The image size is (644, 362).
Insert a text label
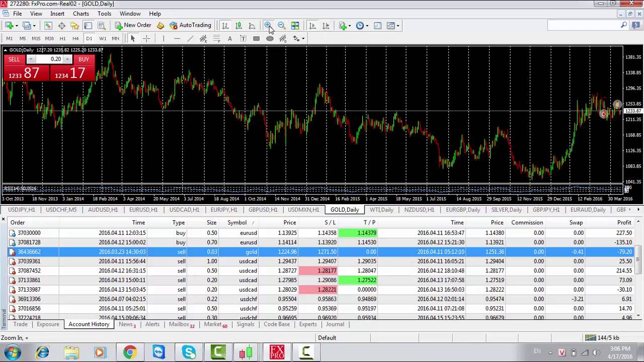[243, 39]
